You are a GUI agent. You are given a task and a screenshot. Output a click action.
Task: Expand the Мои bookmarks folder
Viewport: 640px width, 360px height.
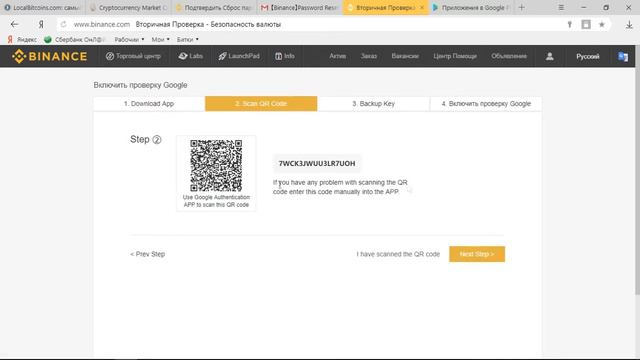[x=160, y=40]
